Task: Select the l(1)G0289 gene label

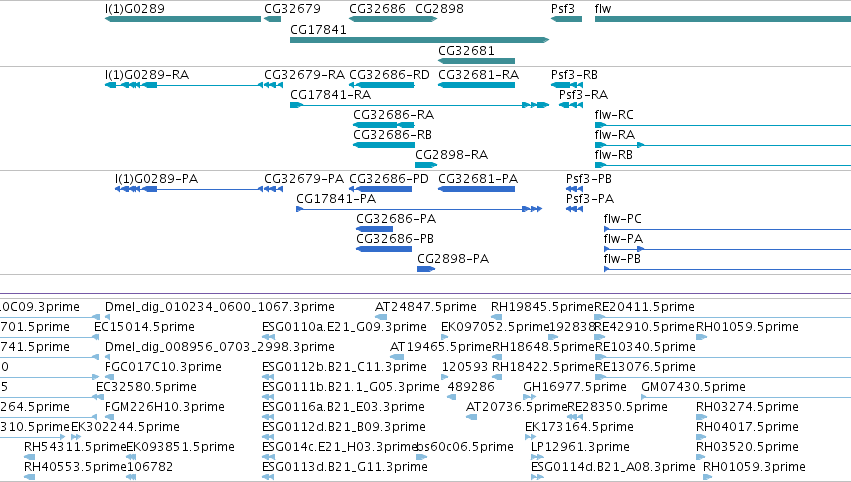Action: coord(135,9)
